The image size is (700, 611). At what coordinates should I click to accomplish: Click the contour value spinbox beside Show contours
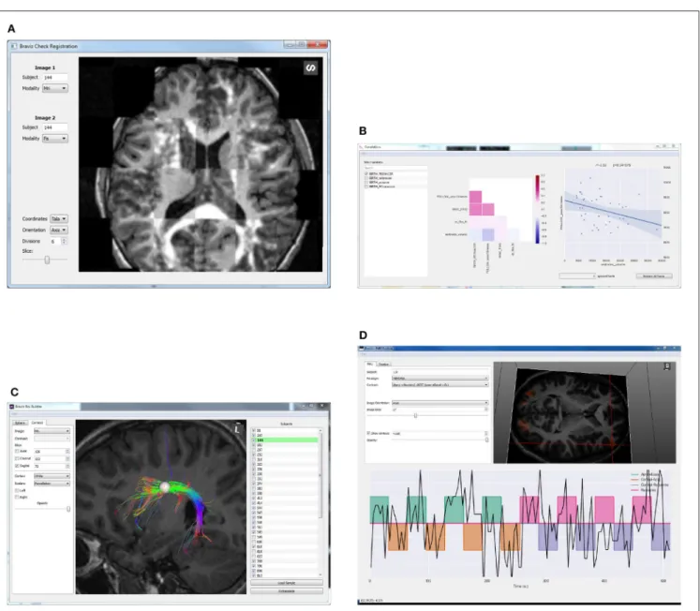click(440, 433)
